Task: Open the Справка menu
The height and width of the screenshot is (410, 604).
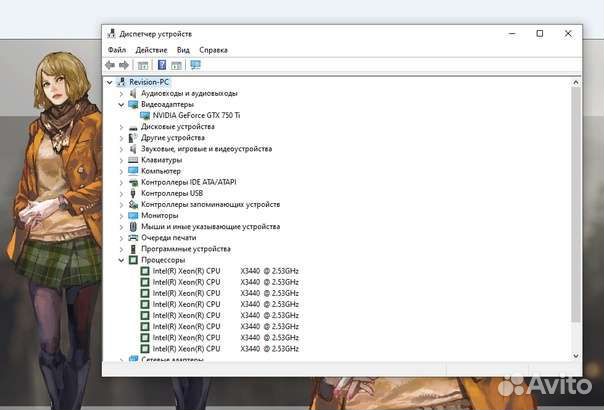Action: tap(213, 49)
